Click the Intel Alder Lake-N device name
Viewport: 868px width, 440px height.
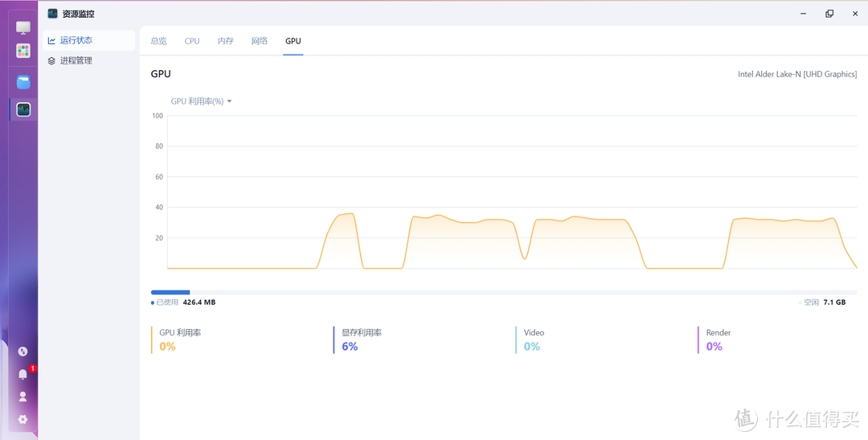797,74
